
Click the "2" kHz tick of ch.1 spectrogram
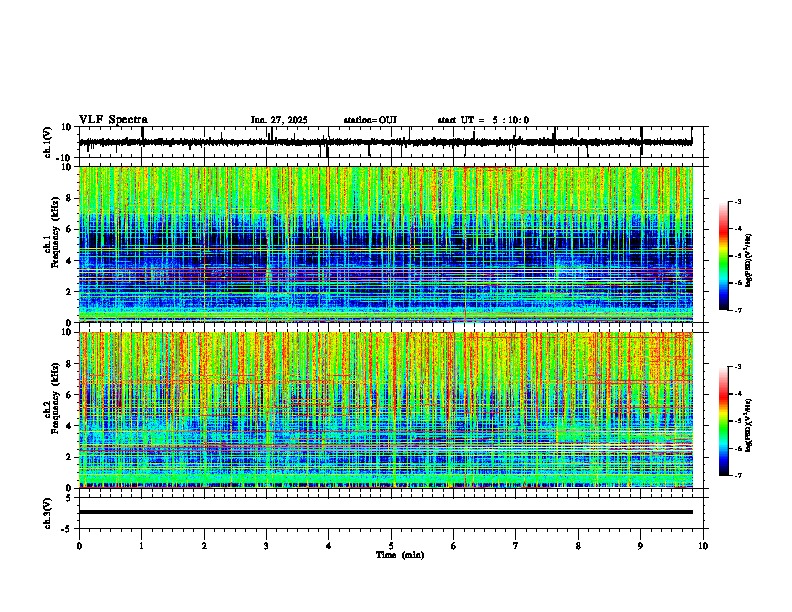point(70,292)
